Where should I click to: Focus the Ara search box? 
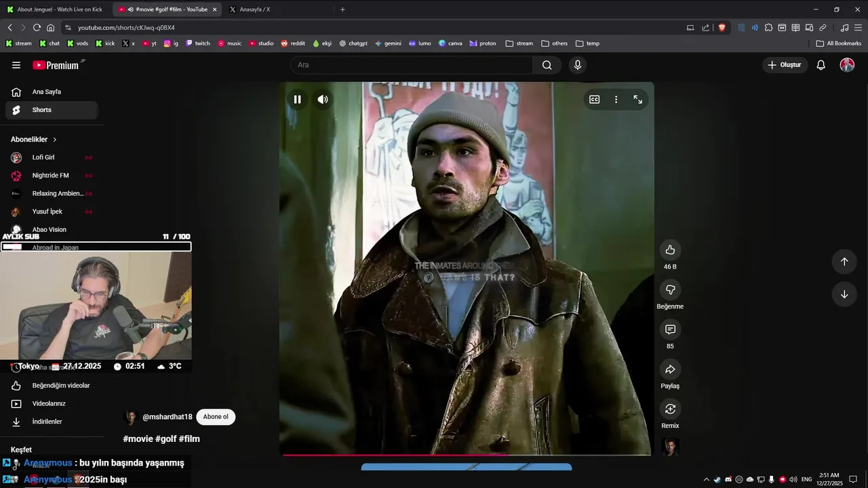click(412, 65)
